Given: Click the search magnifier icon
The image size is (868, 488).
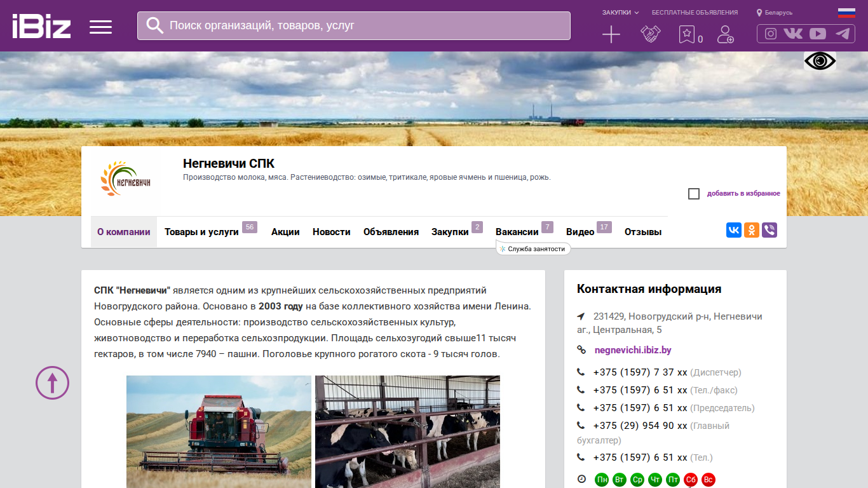Looking at the screenshot, I should pos(154,25).
